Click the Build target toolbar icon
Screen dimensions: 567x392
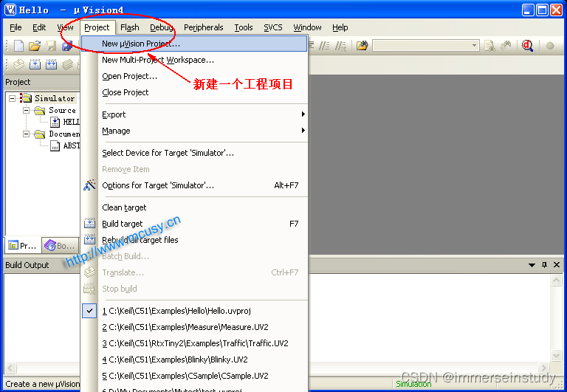(x=35, y=64)
